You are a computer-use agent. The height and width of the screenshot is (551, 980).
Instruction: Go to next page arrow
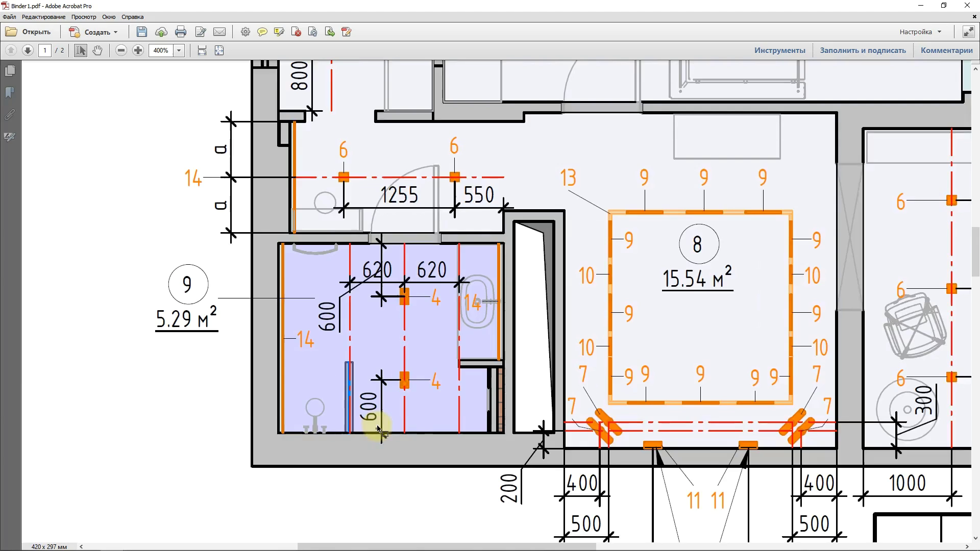(28, 51)
